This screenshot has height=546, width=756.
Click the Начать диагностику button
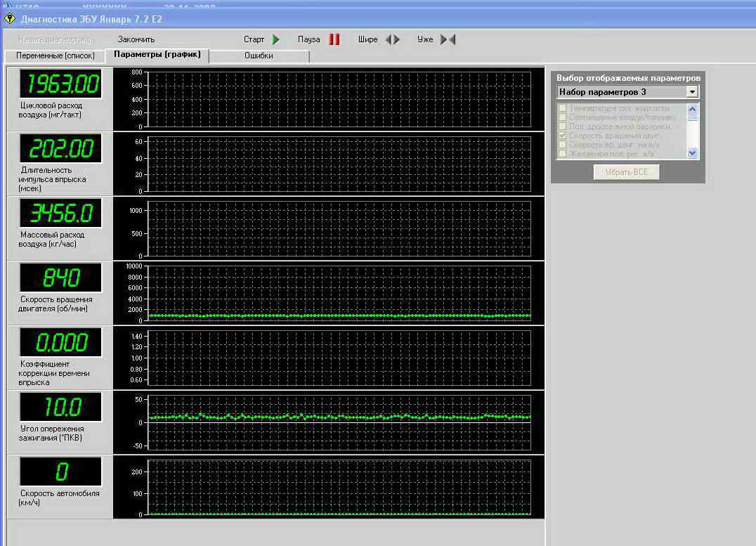(x=55, y=39)
